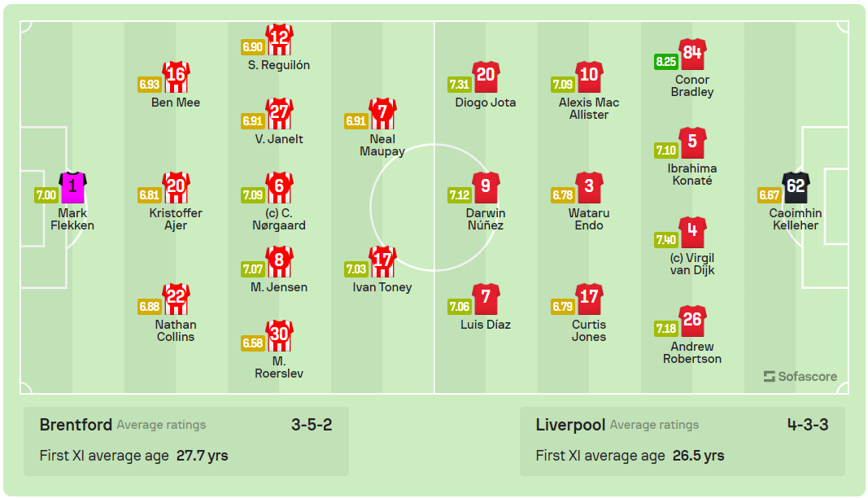Click Brentford's 3-5-2 formation label
This screenshot has width=868, height=498.
312,425
